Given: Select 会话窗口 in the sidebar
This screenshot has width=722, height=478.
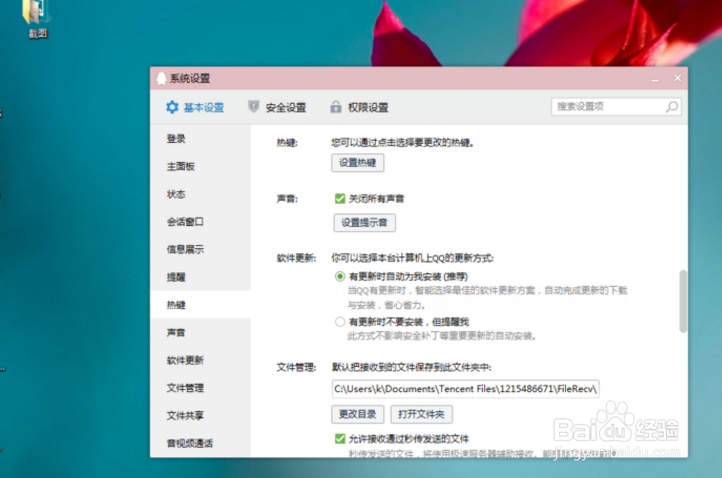Looking at the screenshot, I should pos(200,222).
